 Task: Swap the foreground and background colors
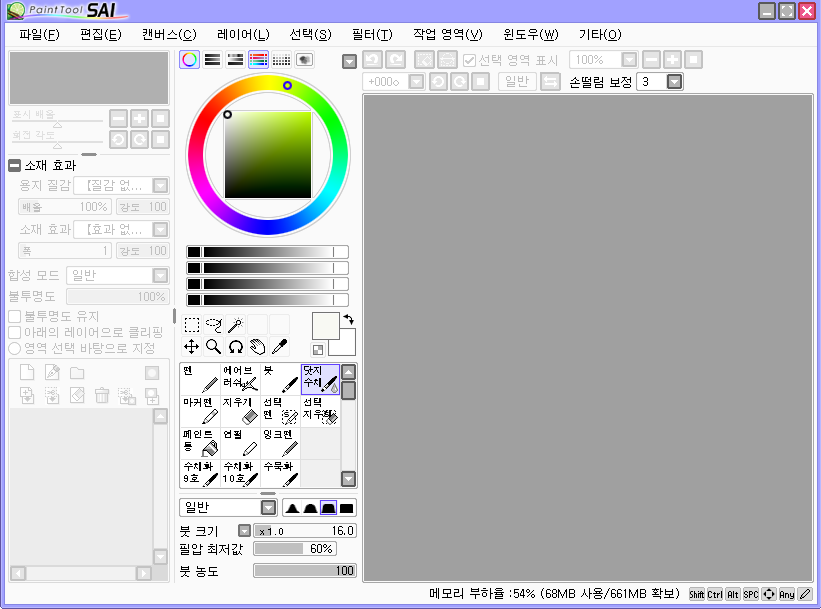coord(347,319)
